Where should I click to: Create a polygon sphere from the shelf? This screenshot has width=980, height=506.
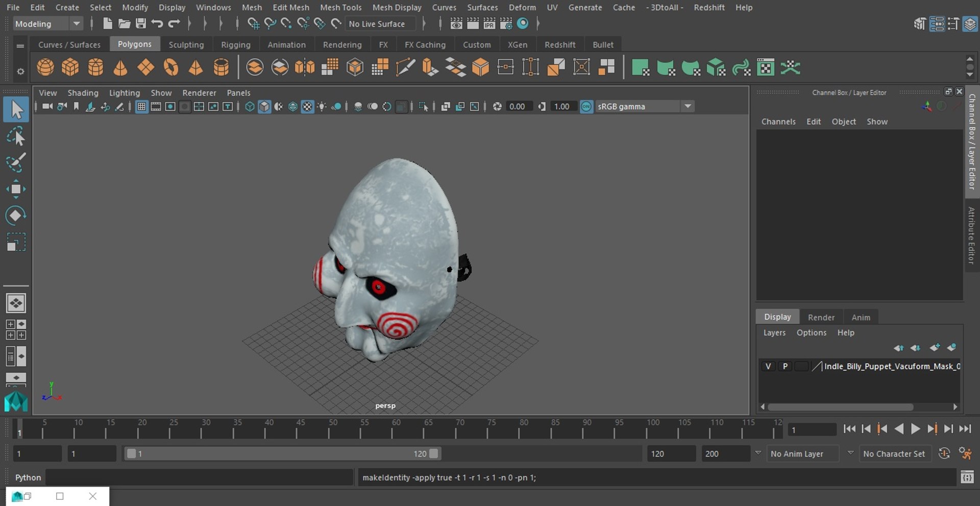click(x=45, y=67)
